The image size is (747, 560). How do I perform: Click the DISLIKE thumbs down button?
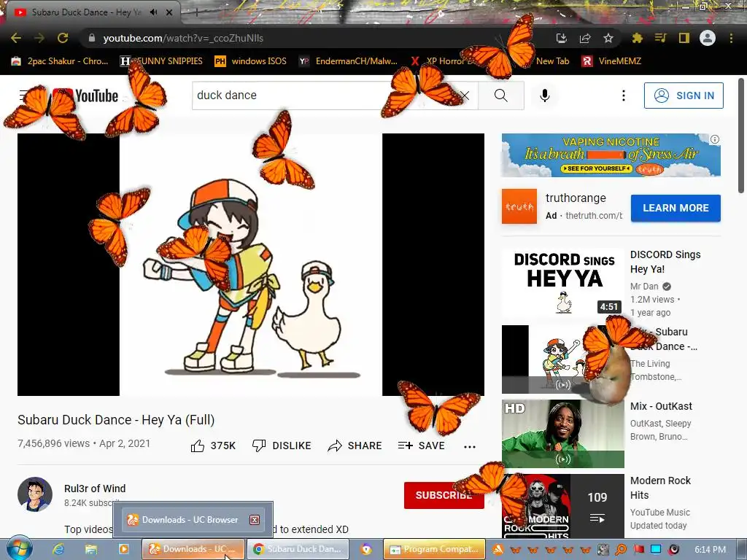tap(282, 446)
